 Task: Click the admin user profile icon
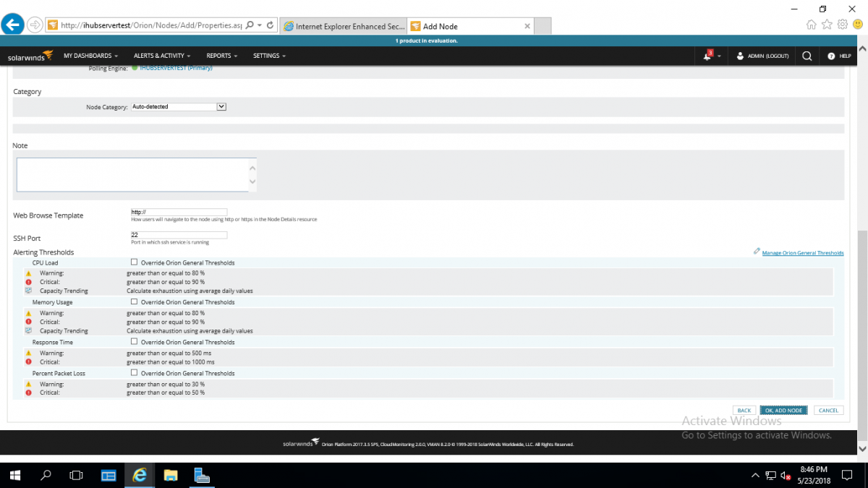click(739, 56)
